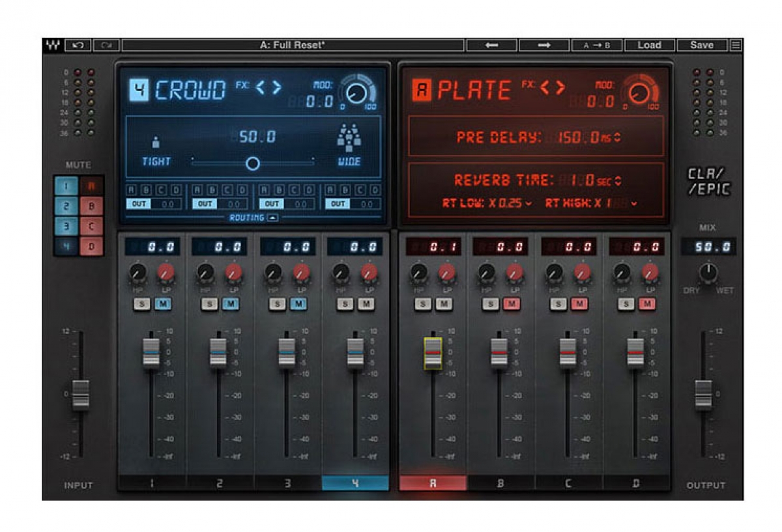Click the Wide crowd icon

[x=349, y=137]
